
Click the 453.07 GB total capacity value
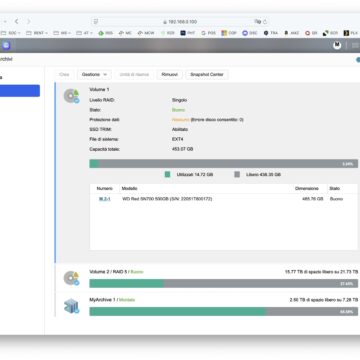[182, 149]
